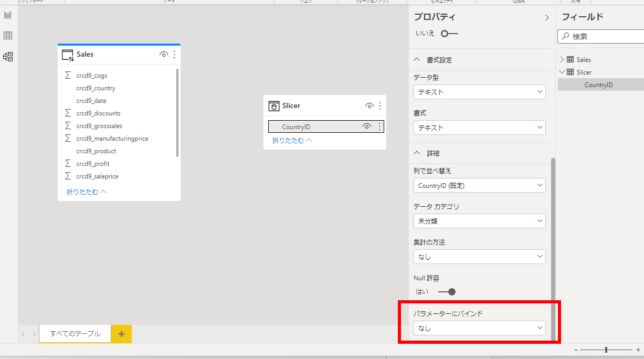Toggle visibility of CountryID column
644x359 pixels.
point(367,126)
